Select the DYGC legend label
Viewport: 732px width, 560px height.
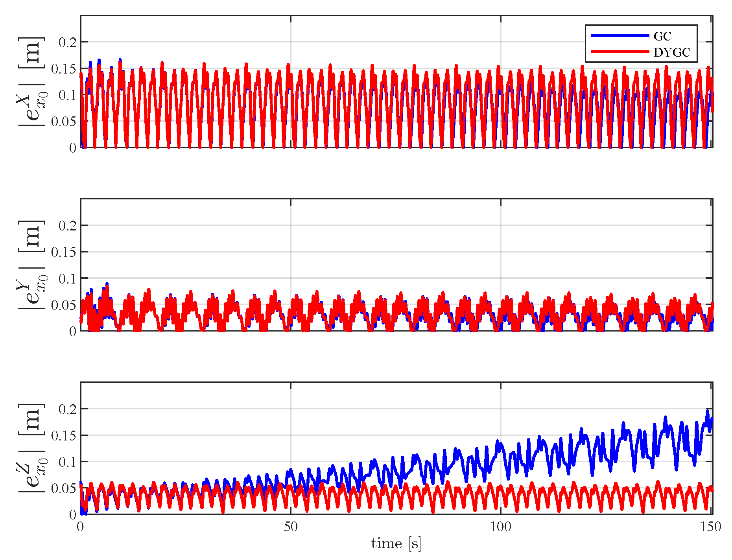pyautogui.click(x=672, y=52)
